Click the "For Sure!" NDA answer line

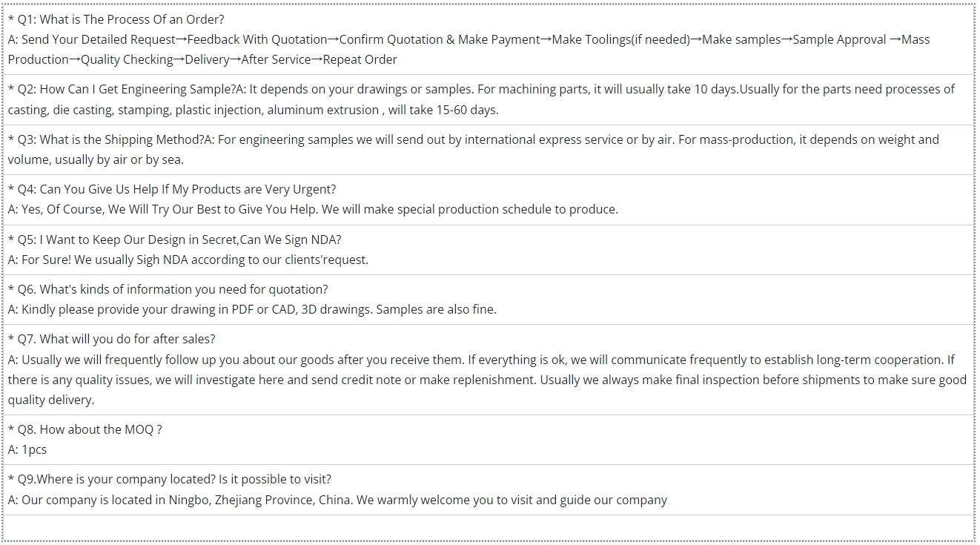point(188,260)
